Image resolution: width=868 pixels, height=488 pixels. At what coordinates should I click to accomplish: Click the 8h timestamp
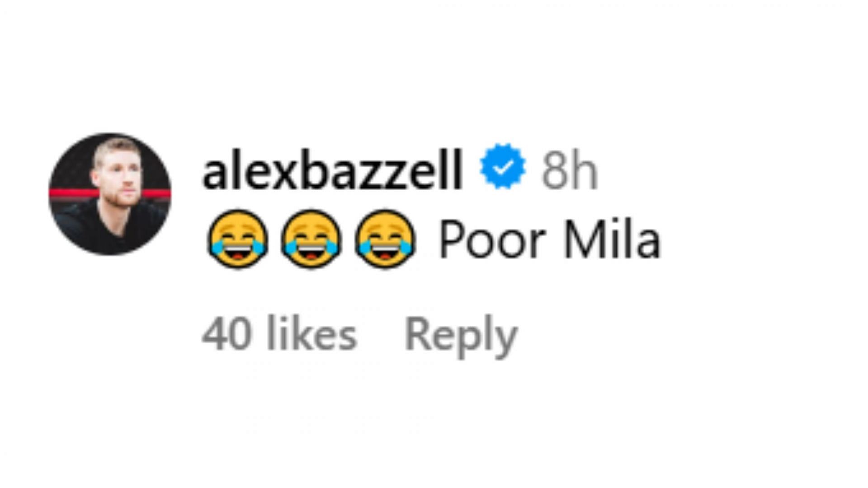[570, 170]
